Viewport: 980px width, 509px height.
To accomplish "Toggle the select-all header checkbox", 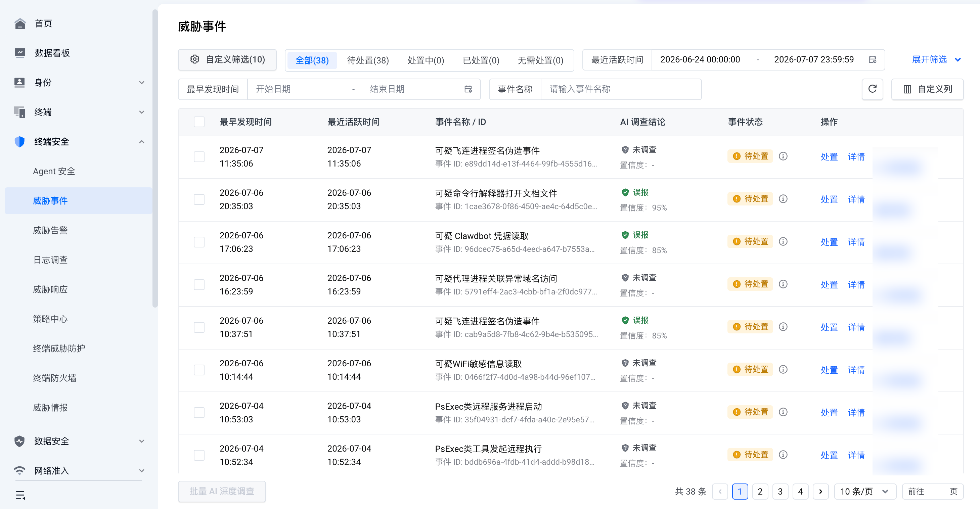I will click(199, 122).
